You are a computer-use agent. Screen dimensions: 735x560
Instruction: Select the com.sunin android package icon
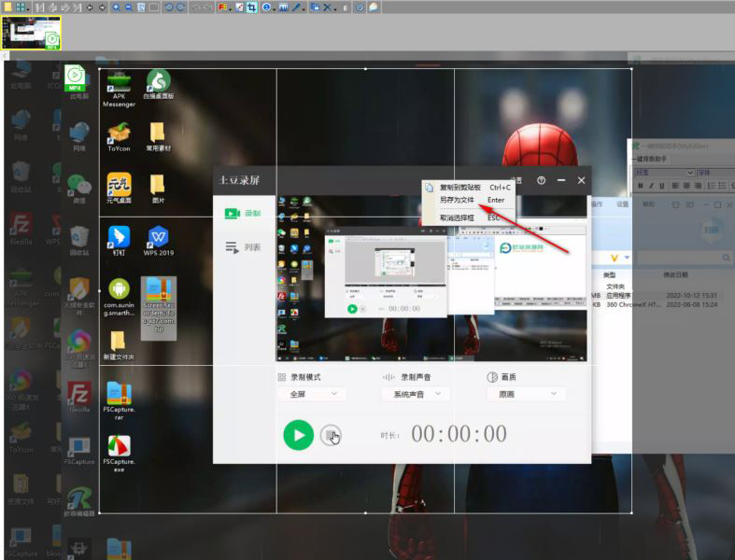119,298
